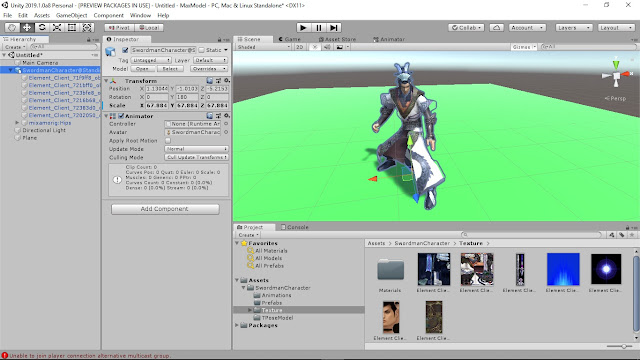Open the Component menu

109,15
